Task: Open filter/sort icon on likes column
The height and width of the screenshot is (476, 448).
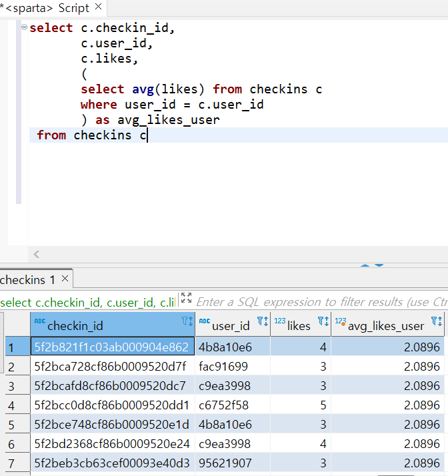Action: [323, 321]
